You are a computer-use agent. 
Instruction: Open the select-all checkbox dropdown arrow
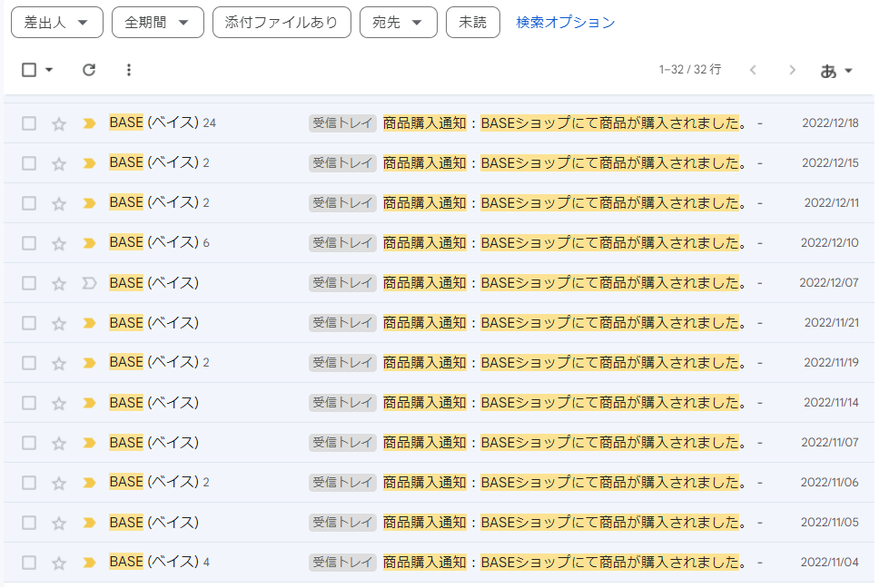pyautogui.click(x=49, y=70)
